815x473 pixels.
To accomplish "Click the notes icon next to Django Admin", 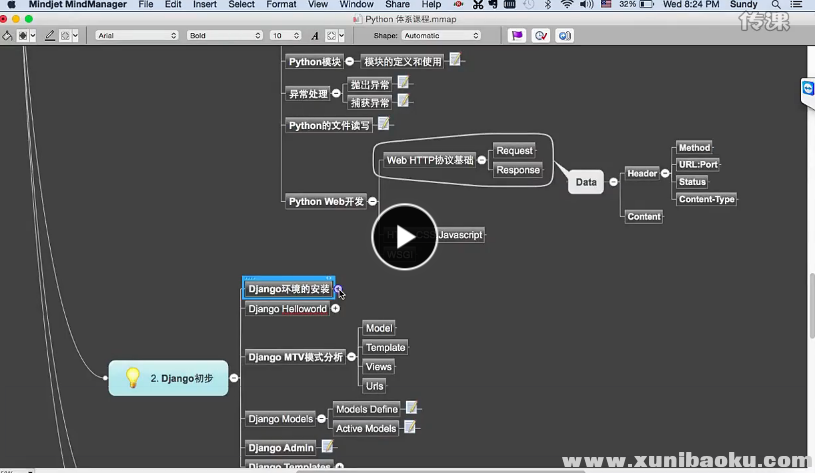I will 327,447.
